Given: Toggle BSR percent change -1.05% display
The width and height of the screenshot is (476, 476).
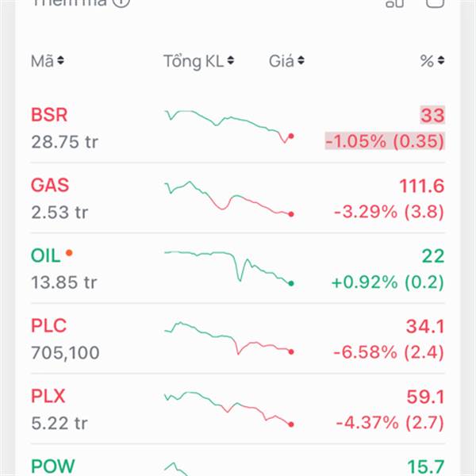Looking at the screenshot, I should [384, 141].
